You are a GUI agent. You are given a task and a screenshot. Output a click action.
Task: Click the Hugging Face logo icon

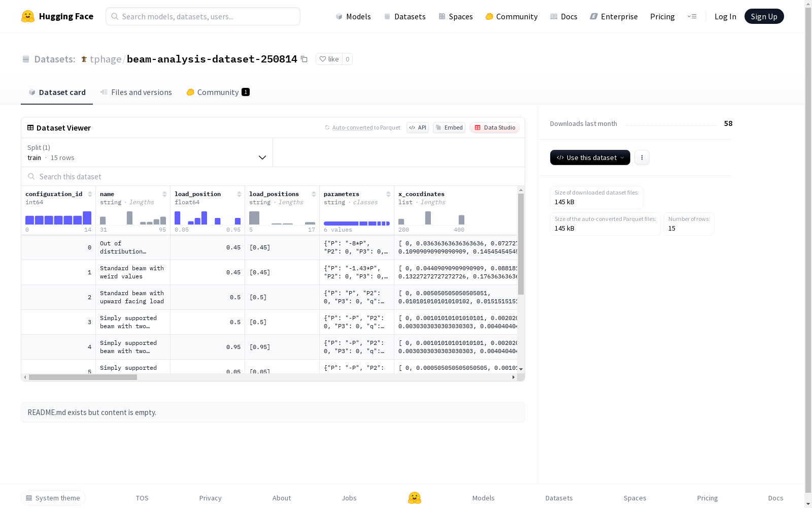click(28, 16)
